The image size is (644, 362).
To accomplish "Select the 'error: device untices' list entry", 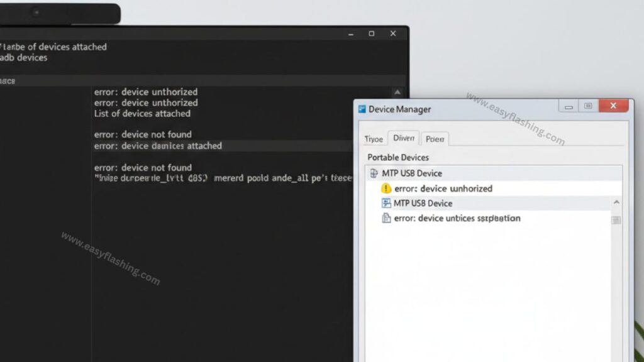I will (457, 218).
